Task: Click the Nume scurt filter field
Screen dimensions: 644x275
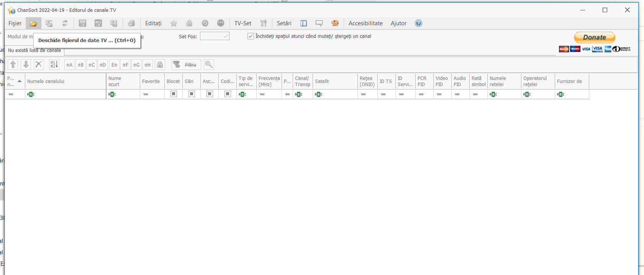Action: (x=123, y=94)
